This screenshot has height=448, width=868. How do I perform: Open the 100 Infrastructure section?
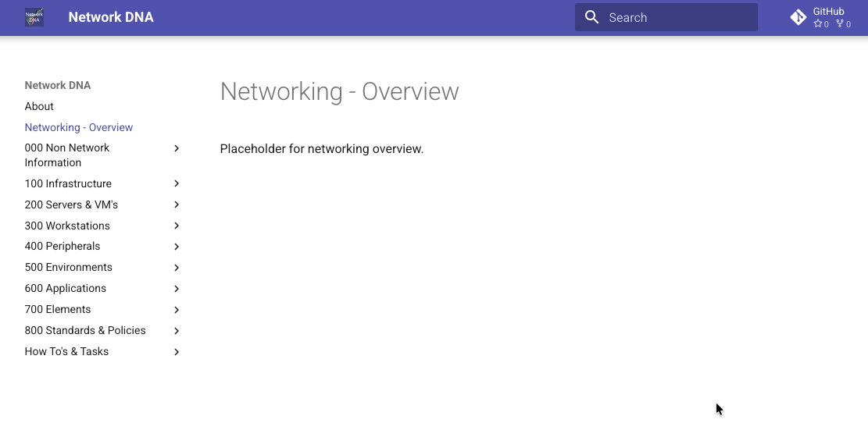(x=68, y=183)
